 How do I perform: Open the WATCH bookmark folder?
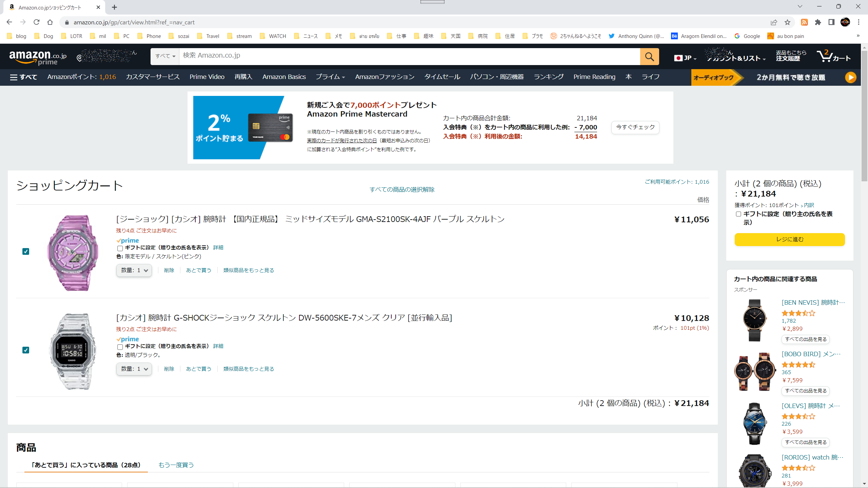[x=273, y=36]
